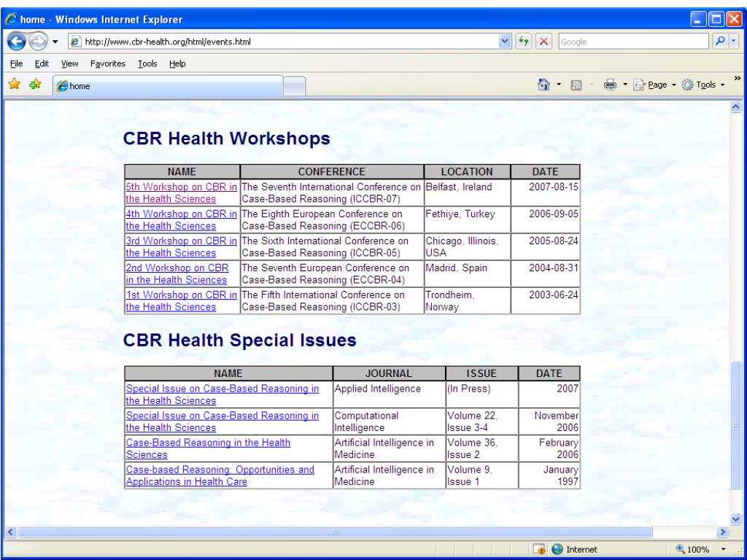Open Favorites Center star icon
747x560 pixels.
15,85
